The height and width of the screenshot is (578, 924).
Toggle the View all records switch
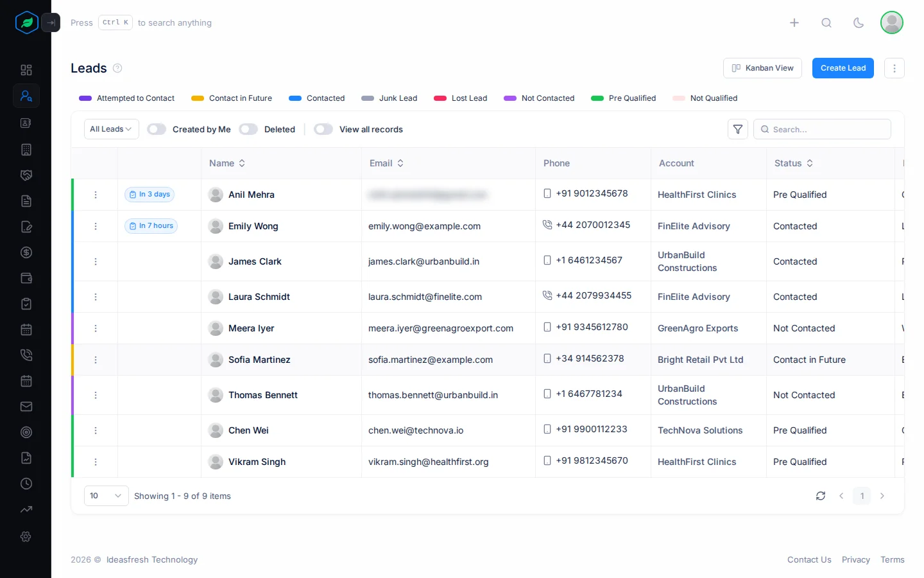click(x=323, y=129)
